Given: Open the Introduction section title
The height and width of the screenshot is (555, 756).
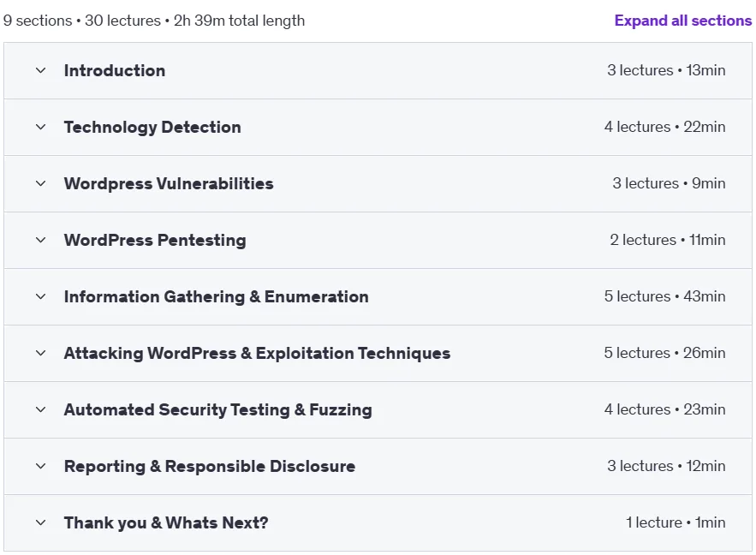Looking at the screenshot, I should pyautogui.click(x=115, y=70).
